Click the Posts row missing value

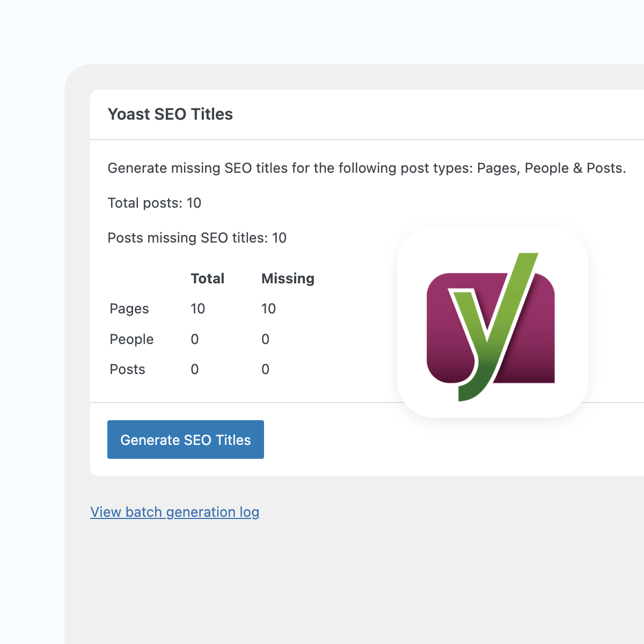(265, 369)
